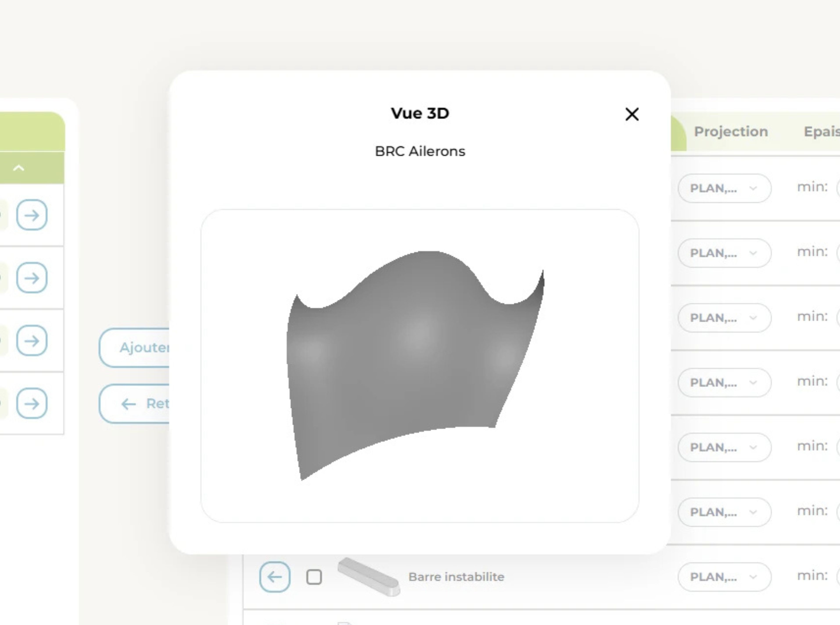Click the first right-arrow transfer icon

tap(32, 215)
